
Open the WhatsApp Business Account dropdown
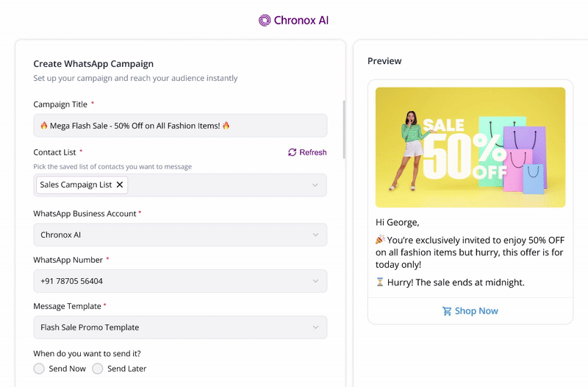pos(180,235)
